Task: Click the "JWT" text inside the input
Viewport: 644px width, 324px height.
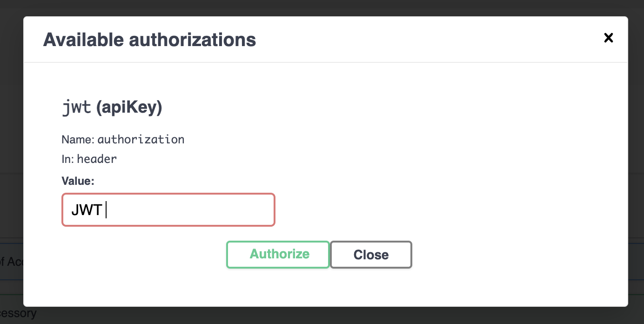Action: 87,210
